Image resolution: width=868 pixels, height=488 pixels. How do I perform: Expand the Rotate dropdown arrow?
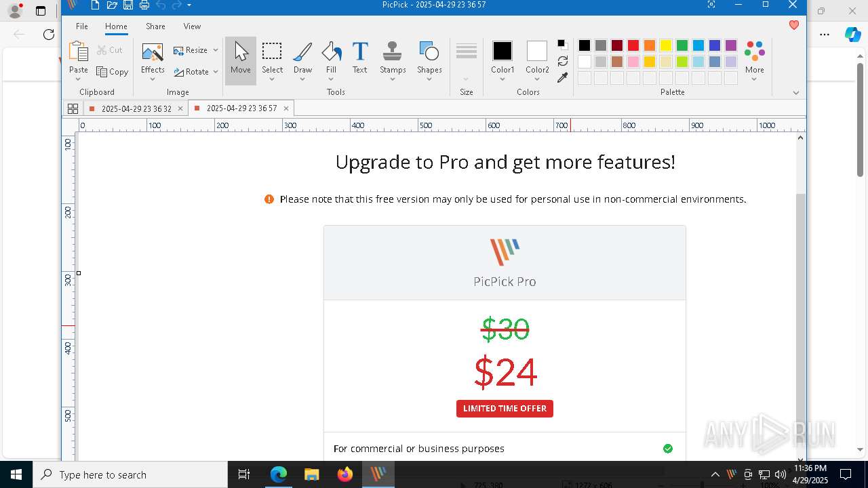coord(216,72)
